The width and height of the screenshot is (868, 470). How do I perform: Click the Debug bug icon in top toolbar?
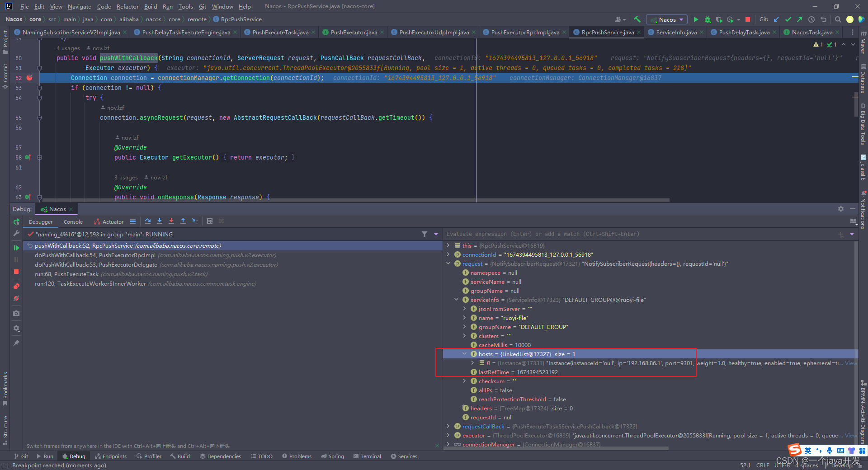(x=708, y=19)
